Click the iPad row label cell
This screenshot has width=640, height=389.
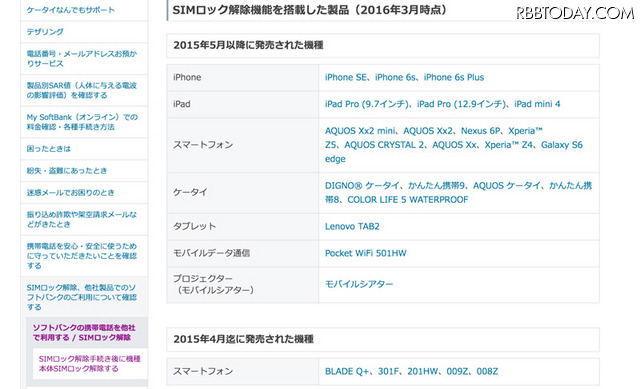(242, 104)
